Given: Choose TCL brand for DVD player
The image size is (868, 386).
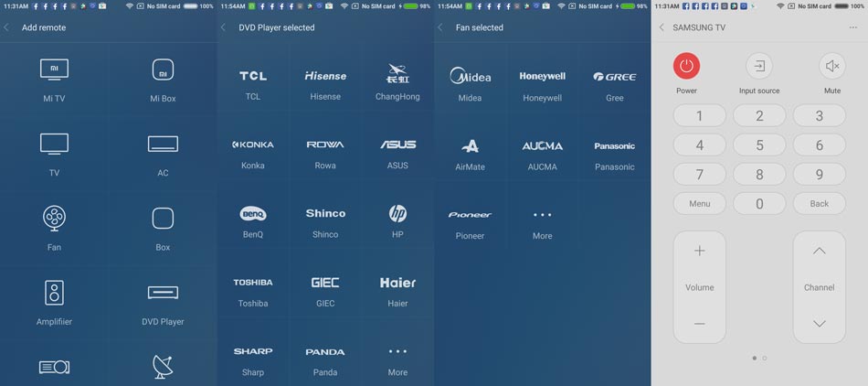Looking at the screenshot, I should [253, 76].
